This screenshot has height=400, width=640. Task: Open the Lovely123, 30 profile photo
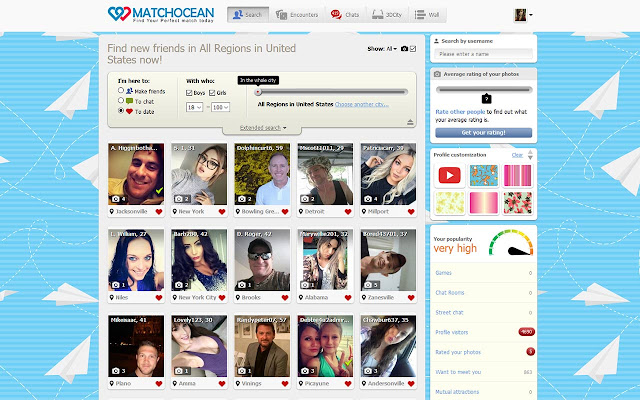click(199, 346)
